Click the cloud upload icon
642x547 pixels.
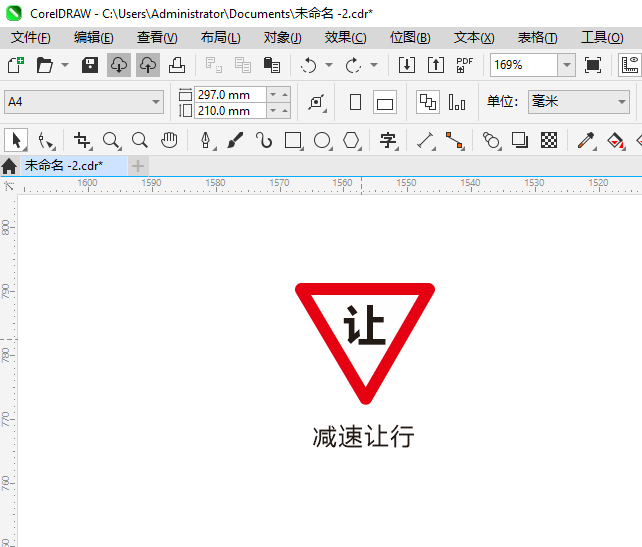coord(148,65)
